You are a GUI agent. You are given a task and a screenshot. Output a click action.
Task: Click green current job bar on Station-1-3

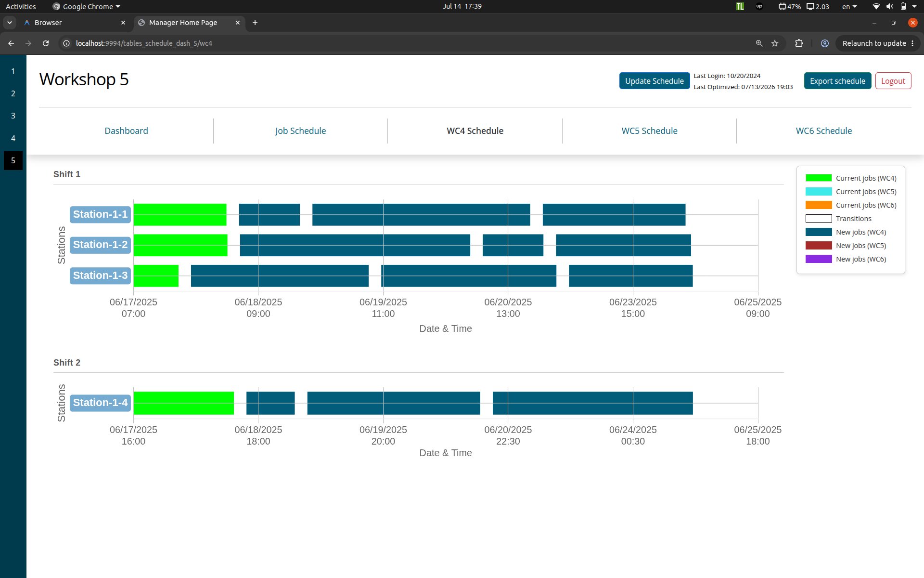click(x=156, y=276)
